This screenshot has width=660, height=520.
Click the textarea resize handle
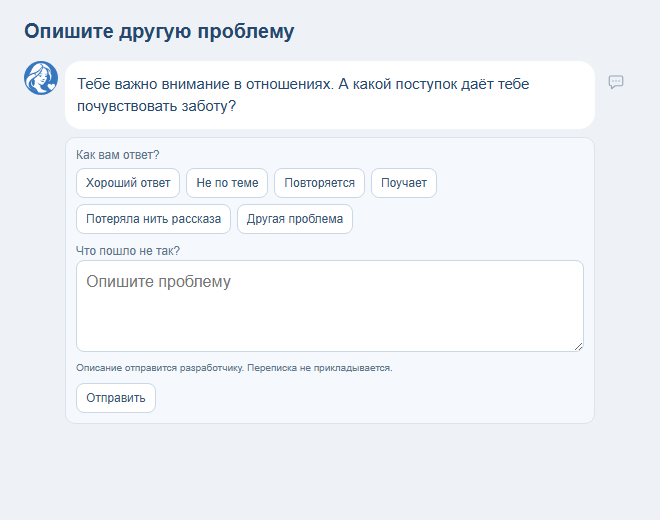579,347
